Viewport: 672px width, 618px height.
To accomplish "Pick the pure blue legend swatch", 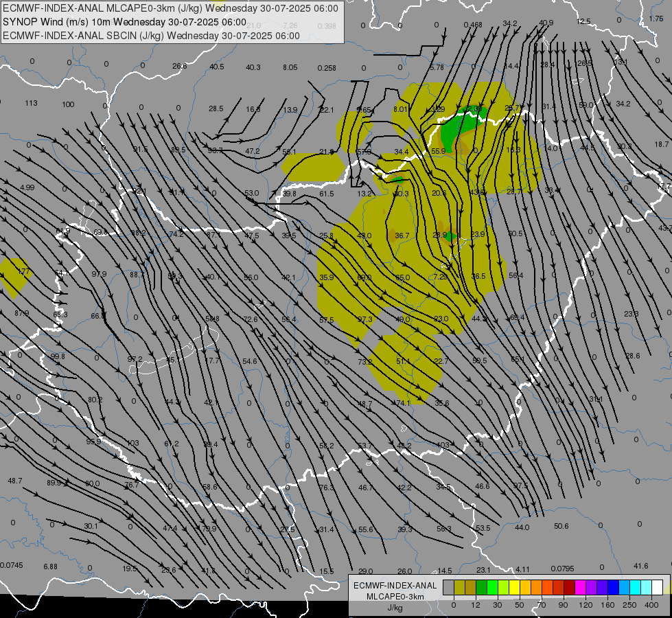I will [x=613, y=588].
